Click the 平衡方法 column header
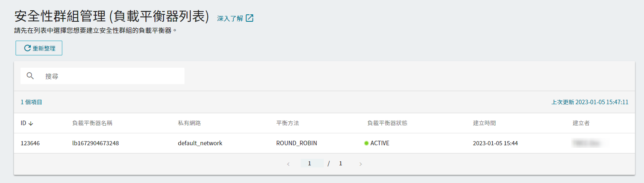 coord(288,123)
